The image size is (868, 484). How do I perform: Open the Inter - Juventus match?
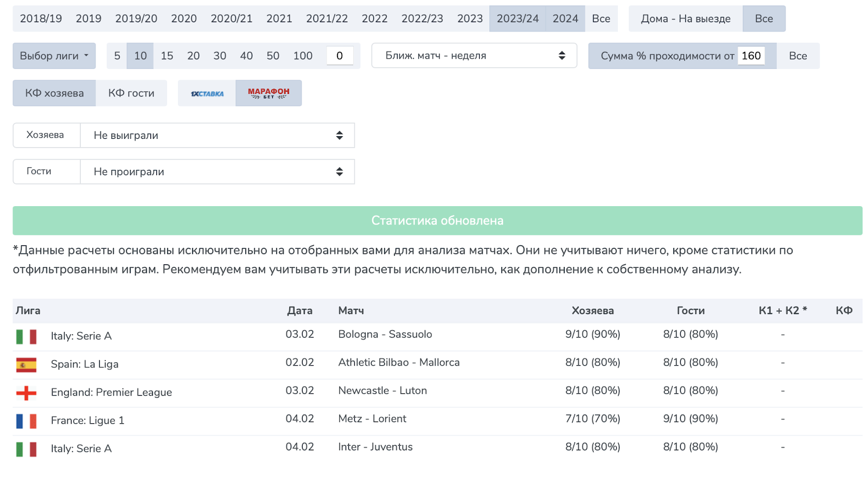point(375,447)
